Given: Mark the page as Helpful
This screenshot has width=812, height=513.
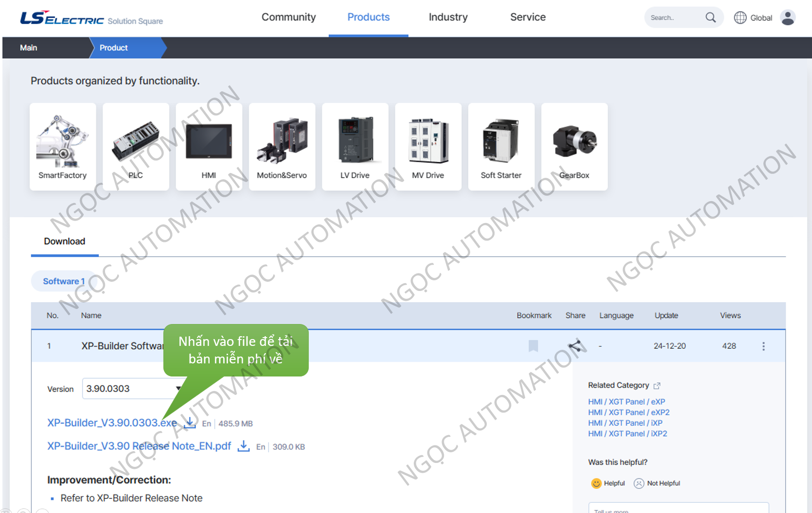Looking at the screenshot, I should tap(608, 483).
